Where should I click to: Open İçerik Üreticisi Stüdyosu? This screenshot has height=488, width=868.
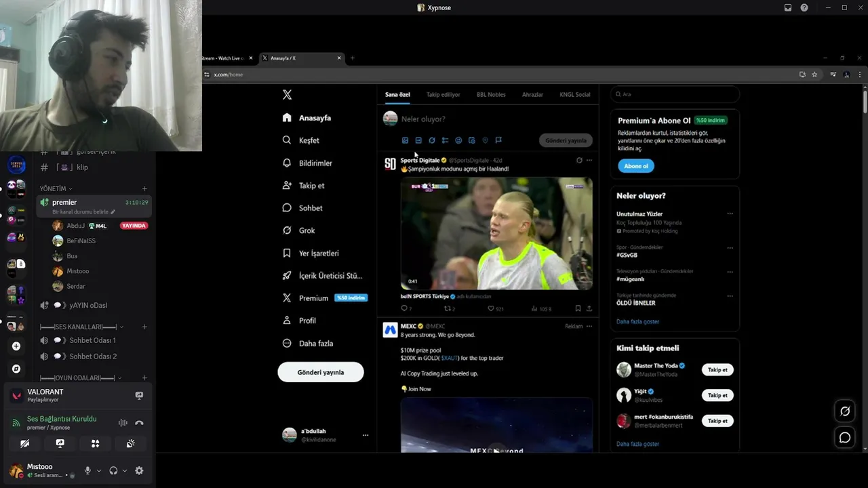click(x=322, y=276)
